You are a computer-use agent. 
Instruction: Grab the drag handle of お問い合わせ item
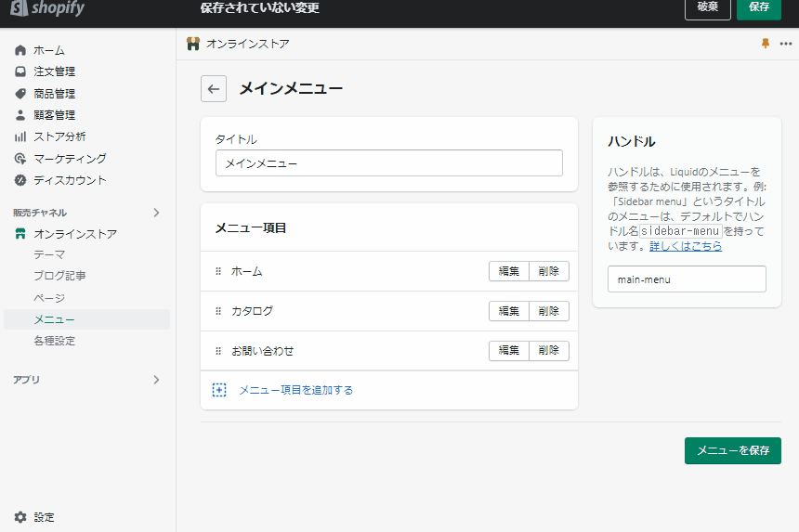coord(218,351)
